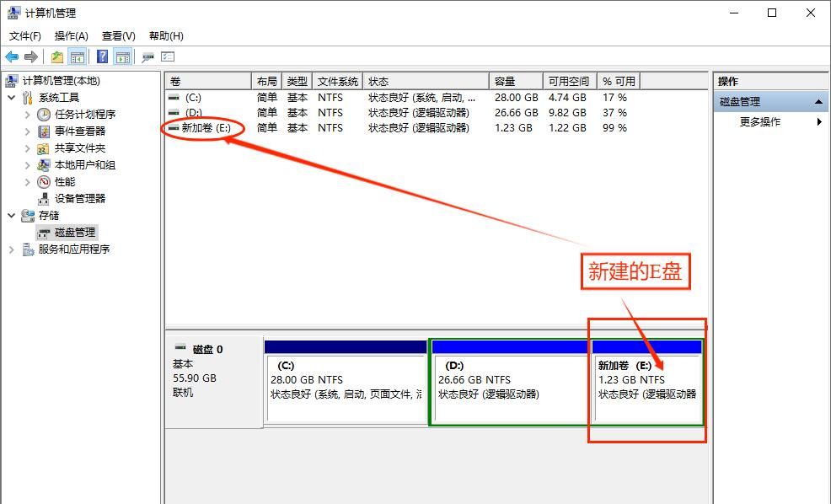Click the drive icon beside (C:) volume row
The image size is (831, 504).
point(174,98)
